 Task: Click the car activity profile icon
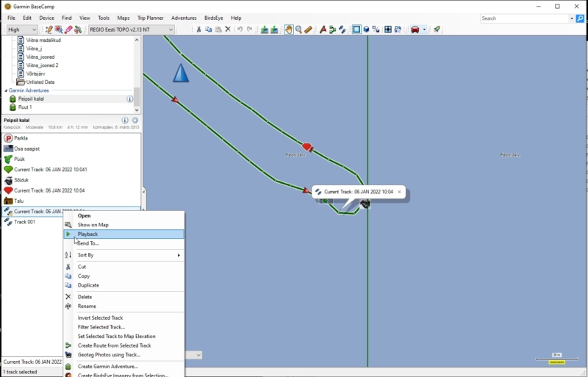(x=415, y=29)
